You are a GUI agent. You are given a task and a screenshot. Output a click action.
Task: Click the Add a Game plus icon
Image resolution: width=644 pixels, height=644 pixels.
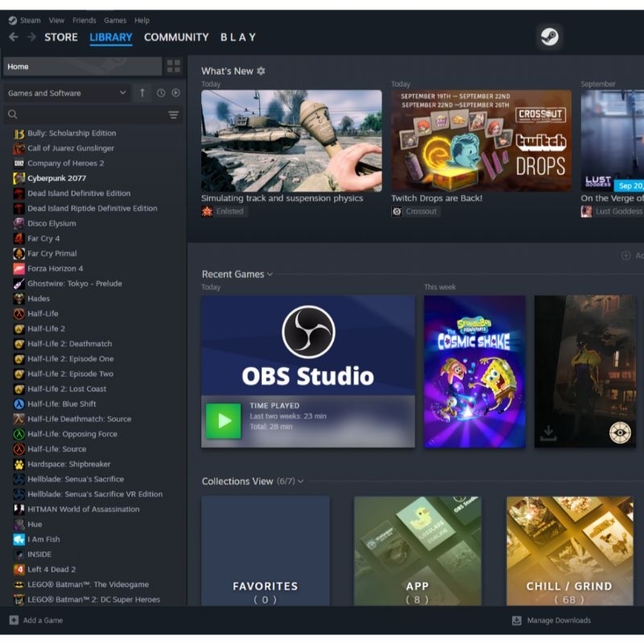[14, 620]
